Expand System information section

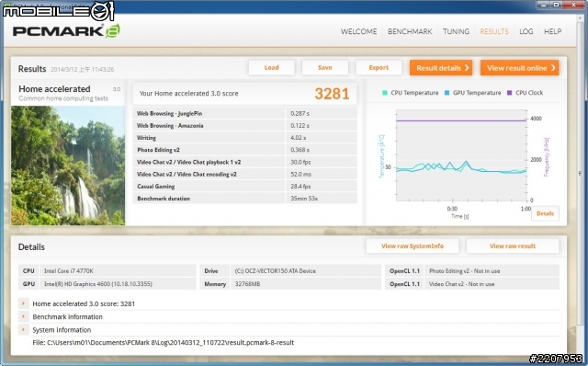(23, 329)
